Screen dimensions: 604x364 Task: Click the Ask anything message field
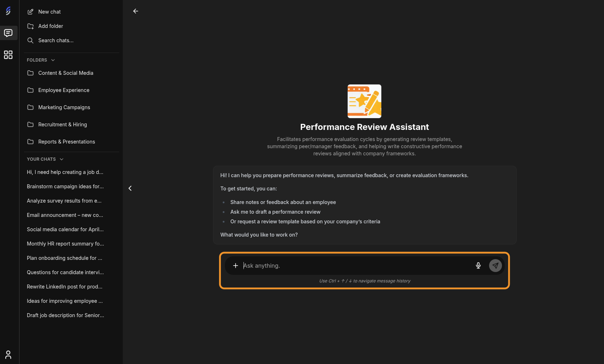[x=356, y=266]
